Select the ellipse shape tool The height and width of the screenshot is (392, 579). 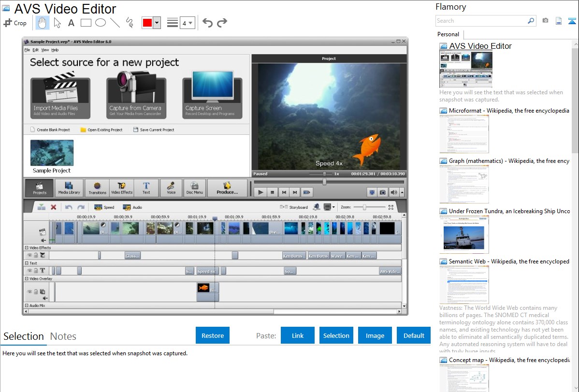(100, 23)
